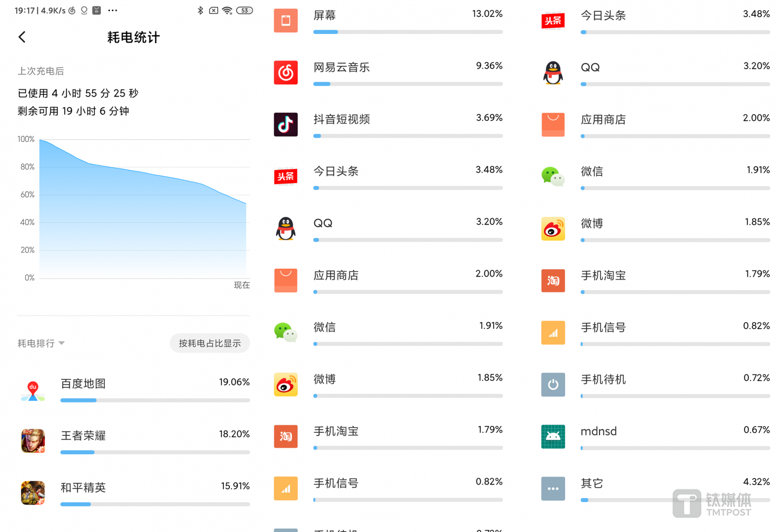Click the QQ penguin icon

click(x=285, y=228)
